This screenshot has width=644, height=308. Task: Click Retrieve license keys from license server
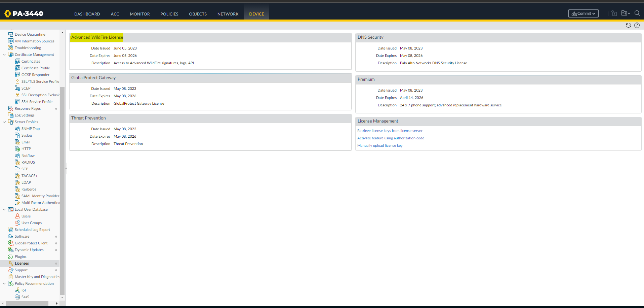tap(390, 131)
